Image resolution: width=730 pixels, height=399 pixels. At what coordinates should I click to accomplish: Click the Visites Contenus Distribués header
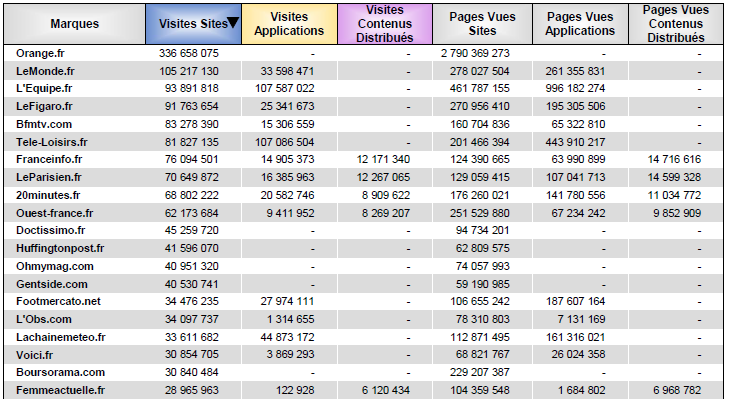[x=385, y=24]
